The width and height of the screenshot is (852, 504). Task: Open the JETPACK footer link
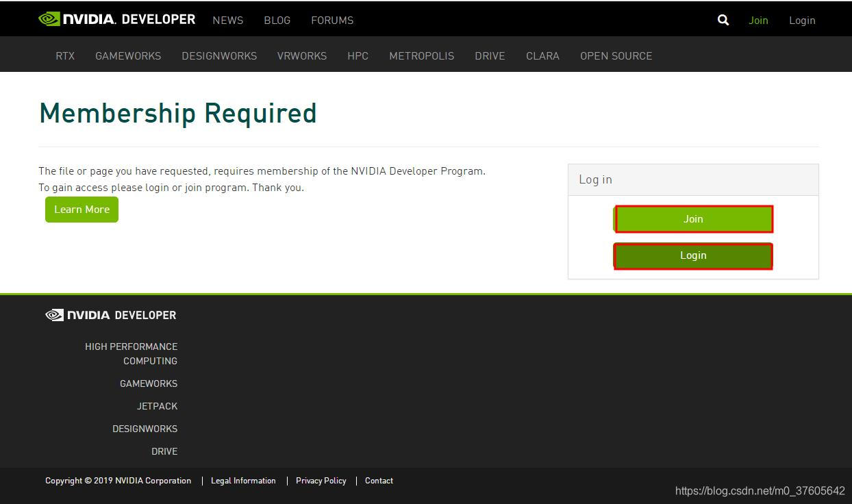(x=157, y=406)
